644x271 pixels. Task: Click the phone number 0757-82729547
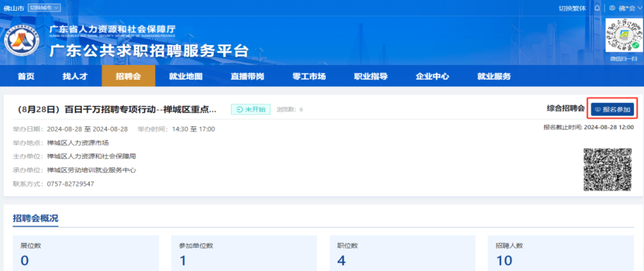[x=70, y=184]
